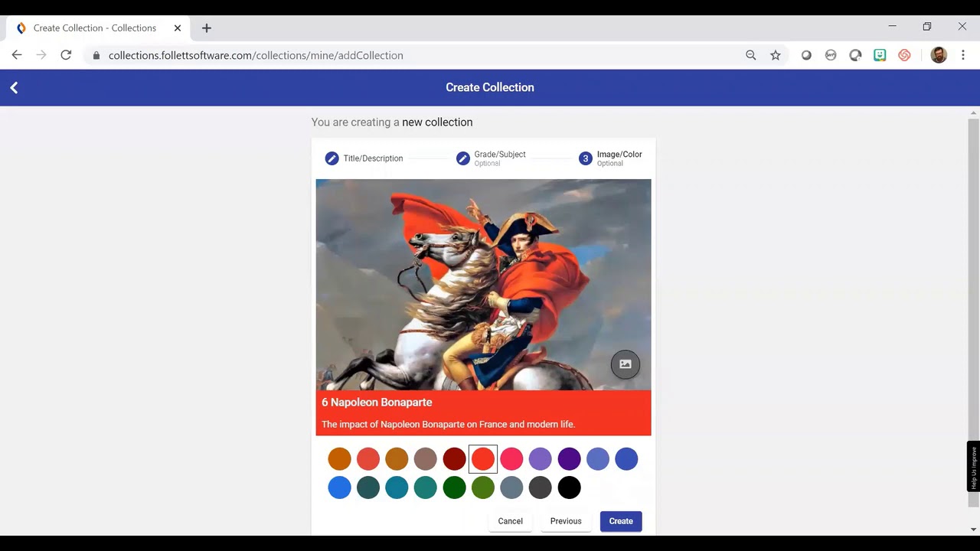The width and height of the screenshot is (980, 551).
Task: Choose the golden brown color swatch
Action: [397, 459]
